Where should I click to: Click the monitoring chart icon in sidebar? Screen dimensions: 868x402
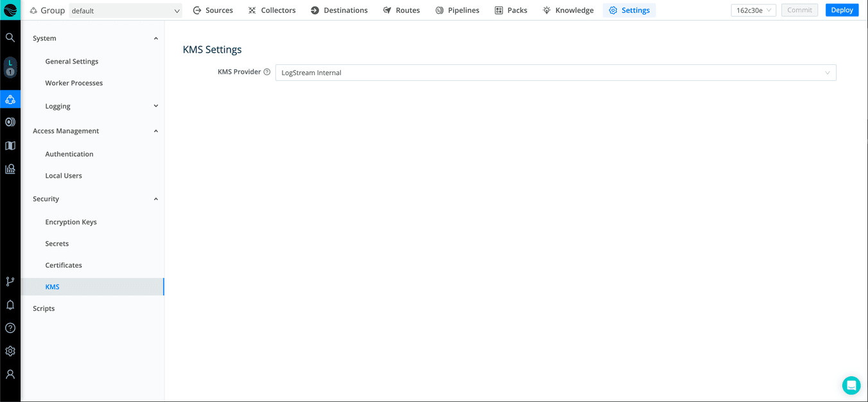tap(10, 170)
